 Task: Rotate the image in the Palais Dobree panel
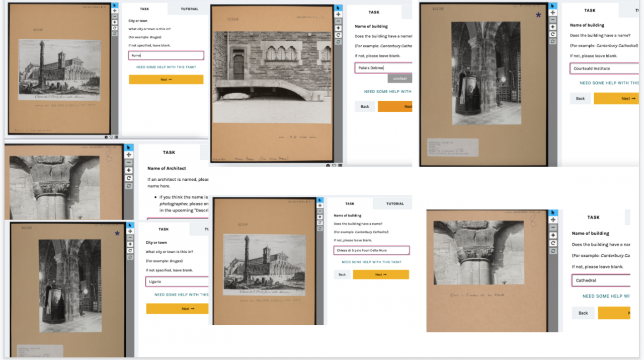[x=339, y=35]
